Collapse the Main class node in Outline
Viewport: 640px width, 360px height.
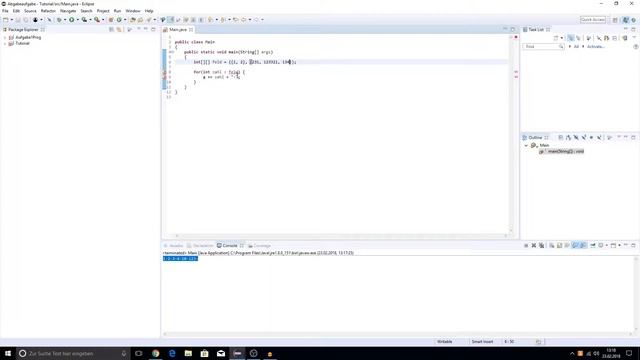(x=526, y=145)
